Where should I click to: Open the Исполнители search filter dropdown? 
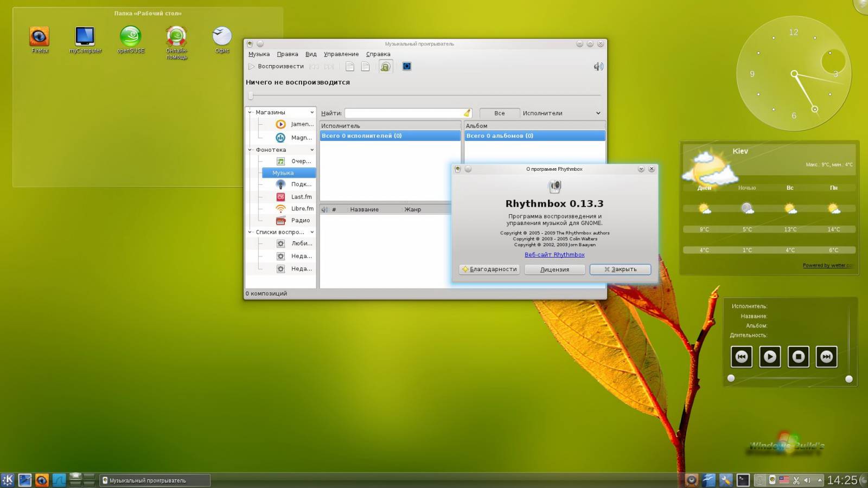click(x=562, y=113)
